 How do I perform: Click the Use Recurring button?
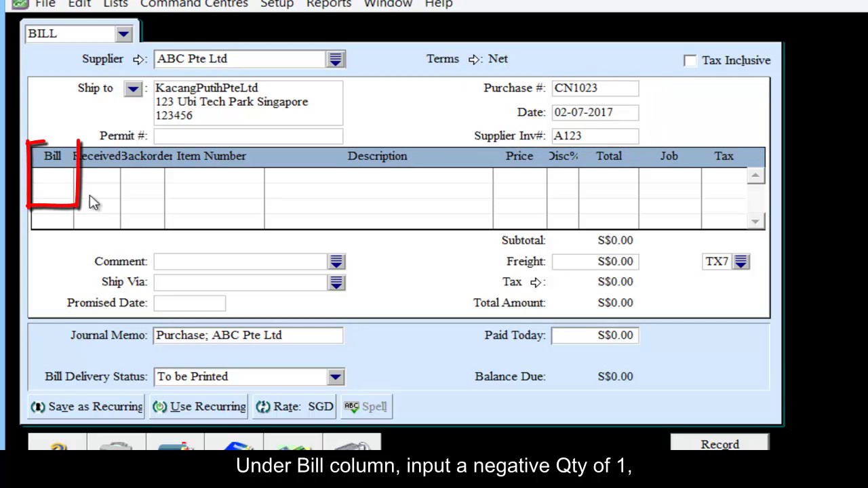pos(199,407)
